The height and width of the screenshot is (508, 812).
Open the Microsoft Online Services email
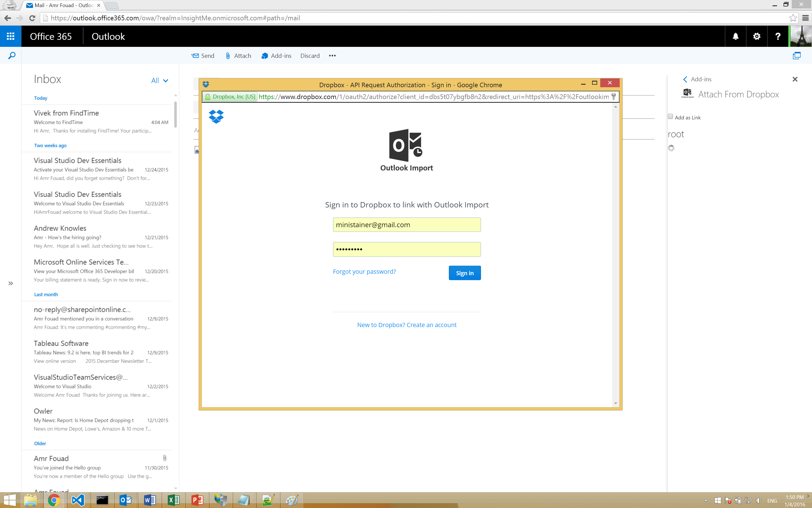[97, 271]
